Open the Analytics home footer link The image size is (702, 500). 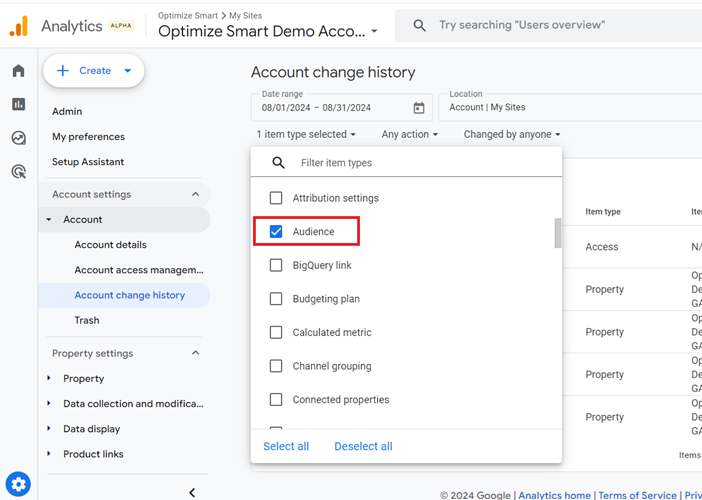pos(554,495)
